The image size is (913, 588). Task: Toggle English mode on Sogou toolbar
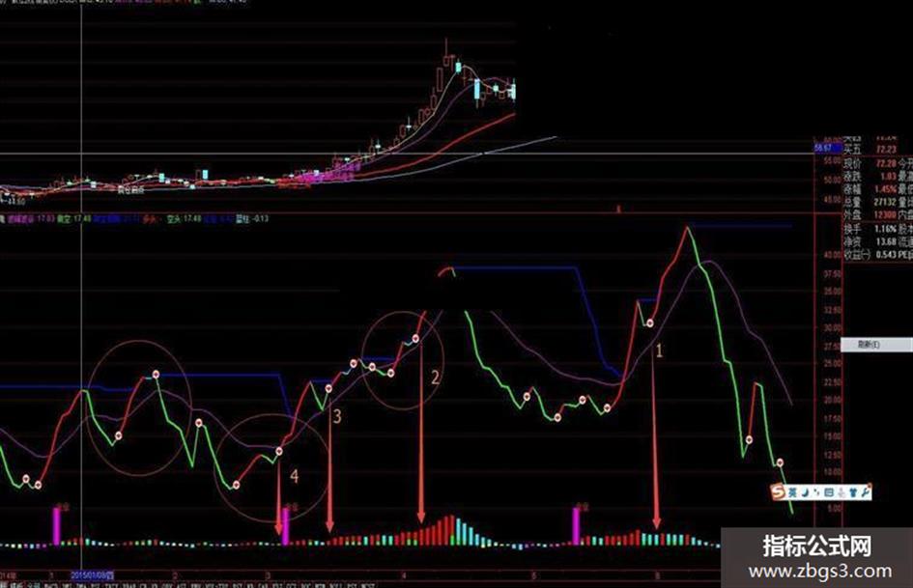pyautogui.click(x=792, y=492)
